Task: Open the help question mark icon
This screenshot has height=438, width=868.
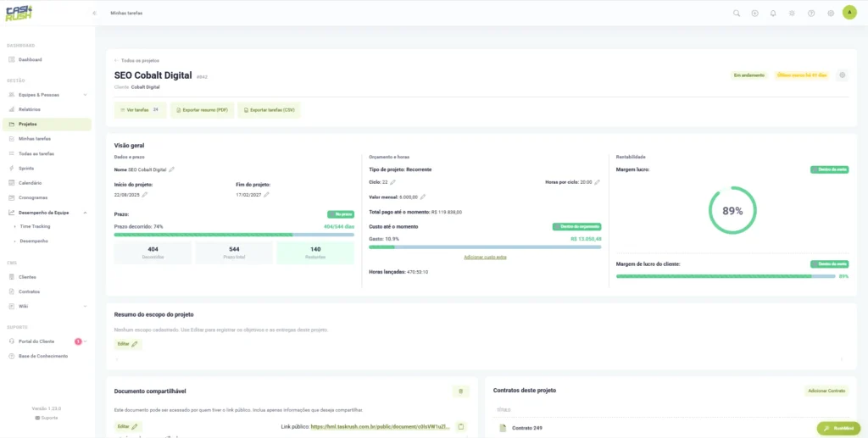Action: 811,14
